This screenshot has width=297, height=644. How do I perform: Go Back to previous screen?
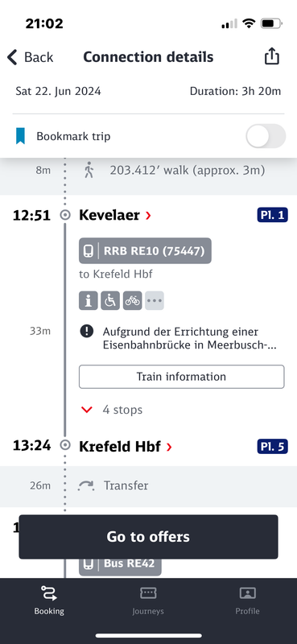point(30,57)
